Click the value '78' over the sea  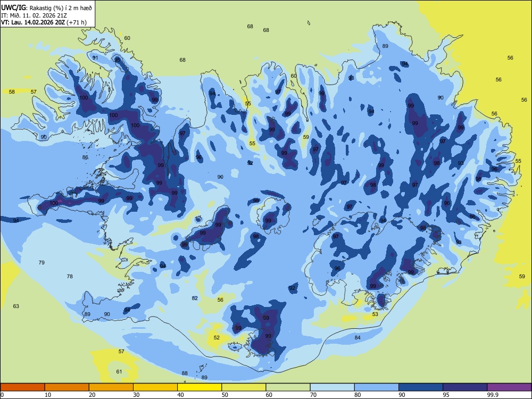coord(70,277)
